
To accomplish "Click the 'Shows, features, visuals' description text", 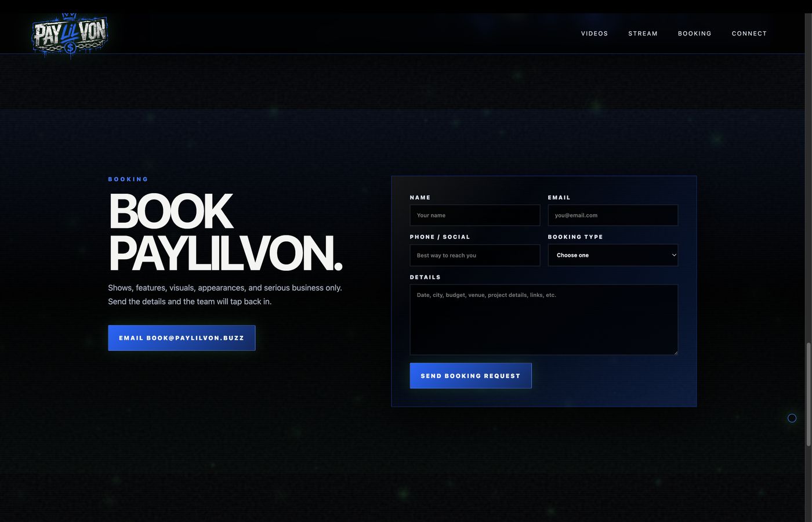I will [225, 295].
